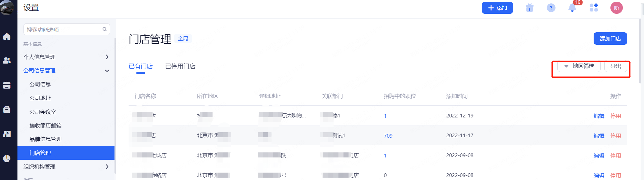Select 品牌信息管理 in the sidebar
Screen dimensions: 644x180
pos(45,139)
